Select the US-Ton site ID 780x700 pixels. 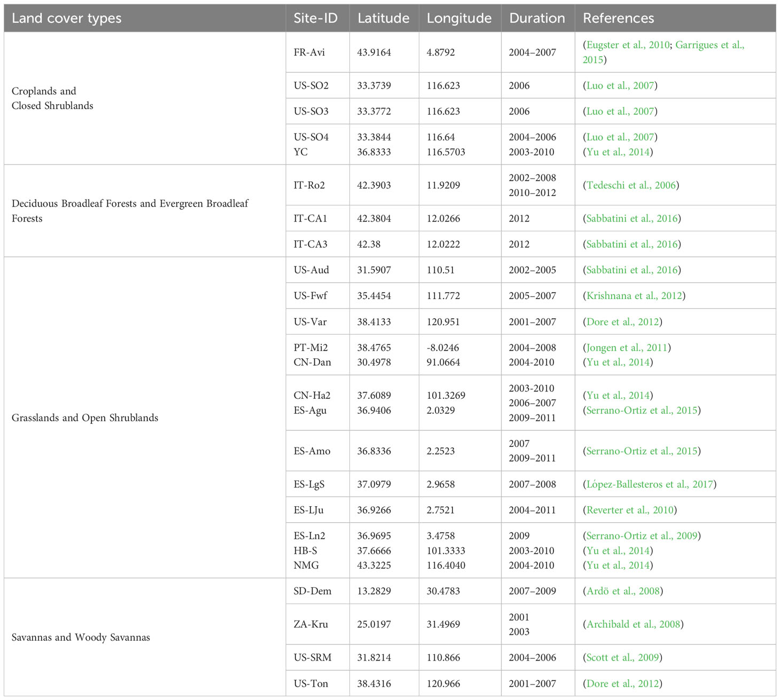[311, 683]
